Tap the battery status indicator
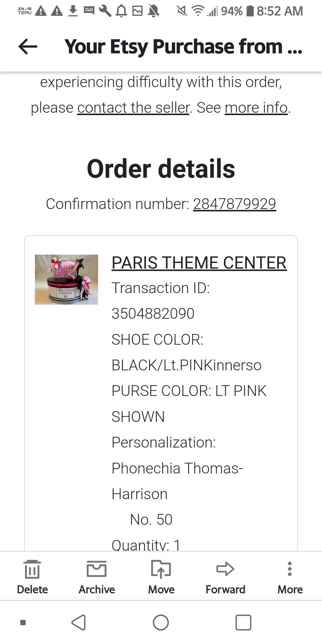The image size is (322, 644). tap(251, 11)
